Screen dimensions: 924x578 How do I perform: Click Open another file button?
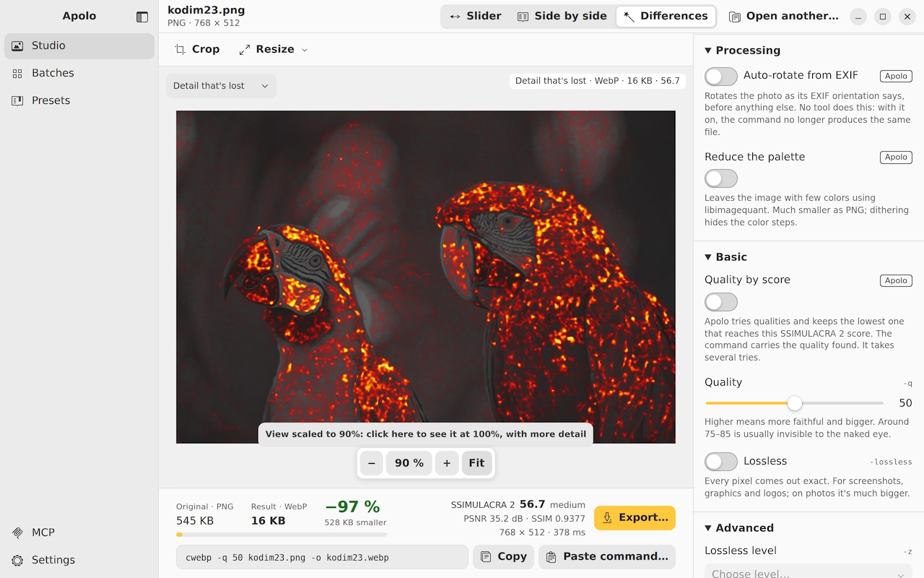pos(784,16)
